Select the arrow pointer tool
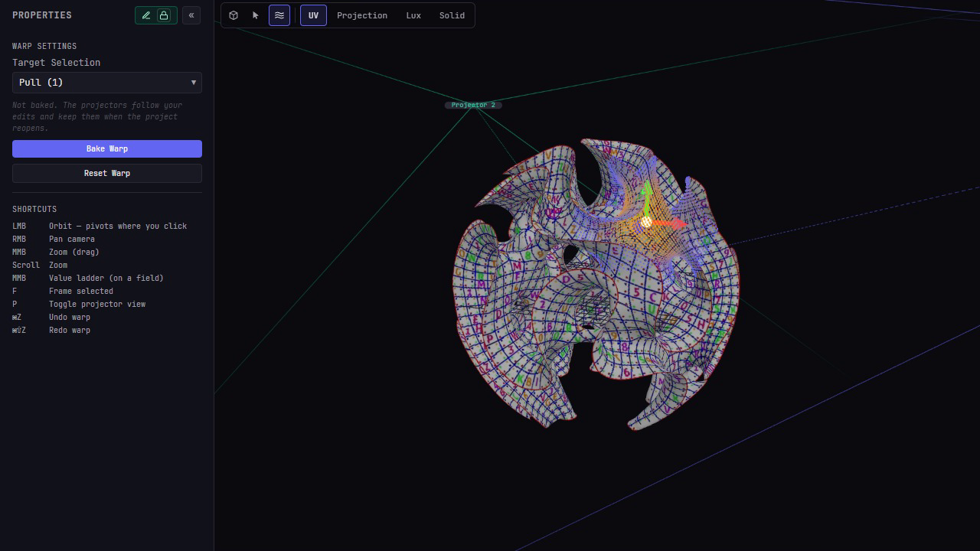Image resolution: width=980 pixels, height=551 pixels. (256, 15)
